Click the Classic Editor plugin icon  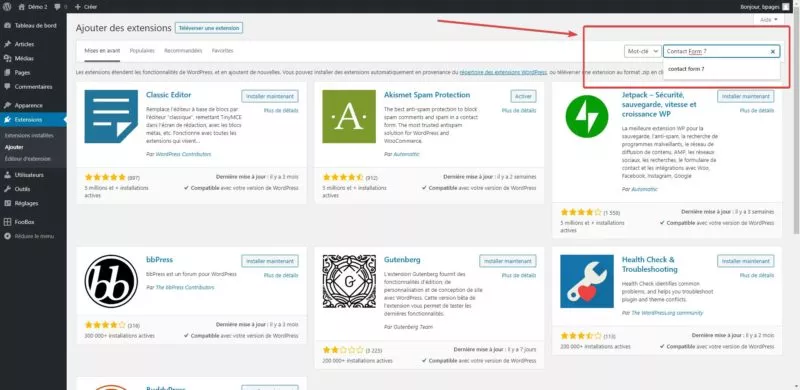click(111, 116)
